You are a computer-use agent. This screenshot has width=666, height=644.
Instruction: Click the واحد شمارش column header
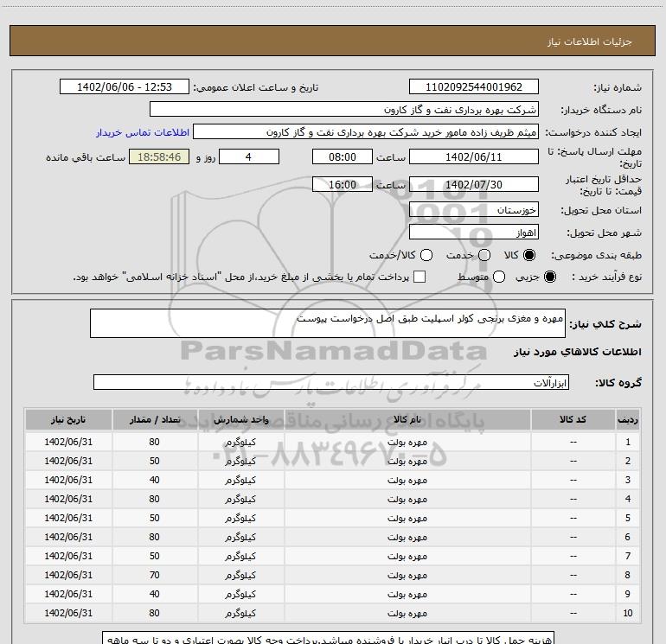240,419
